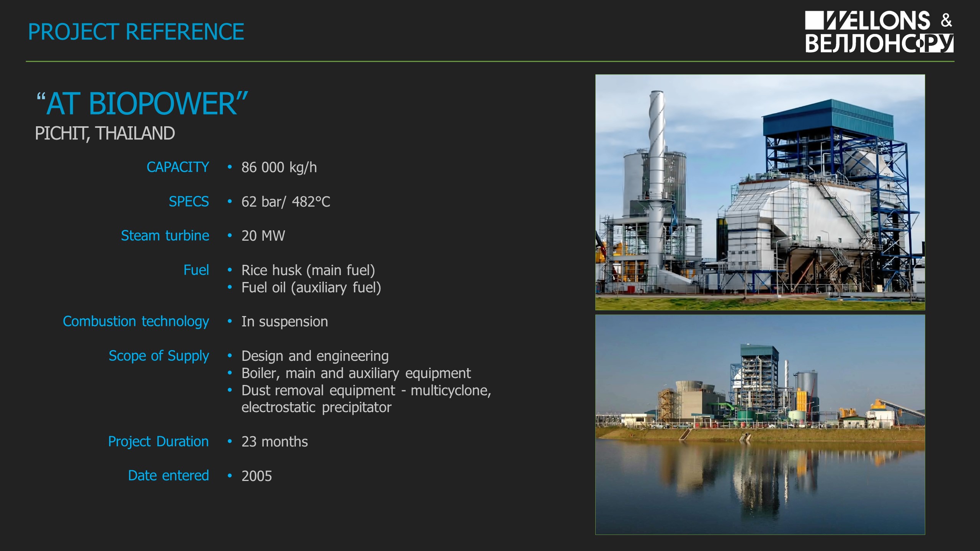Select the 23 months value
Viewport: 980px width, 551px height.
[274, 442]
